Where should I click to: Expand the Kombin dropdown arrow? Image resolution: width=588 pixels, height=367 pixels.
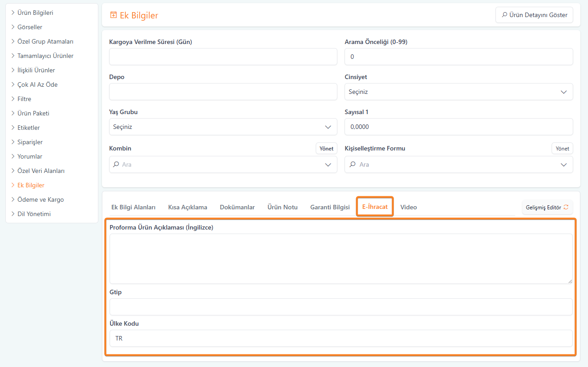(x=328, y=165)
